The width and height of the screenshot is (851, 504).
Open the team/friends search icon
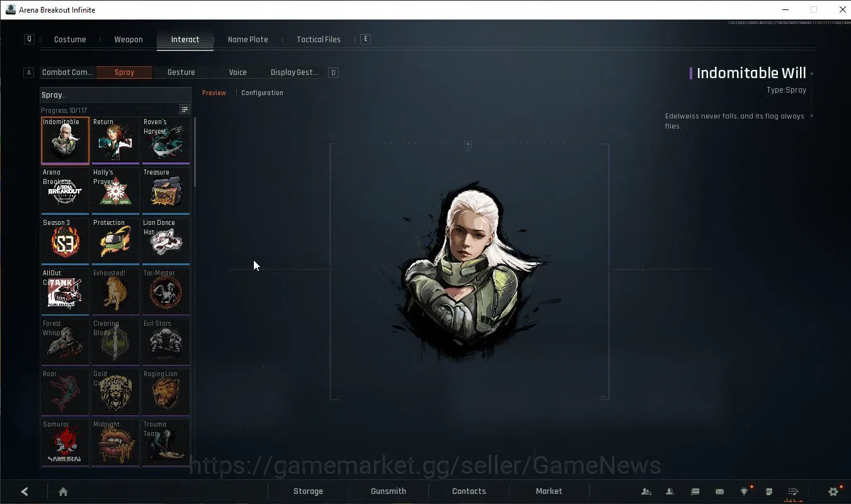(x=646, y=491)
